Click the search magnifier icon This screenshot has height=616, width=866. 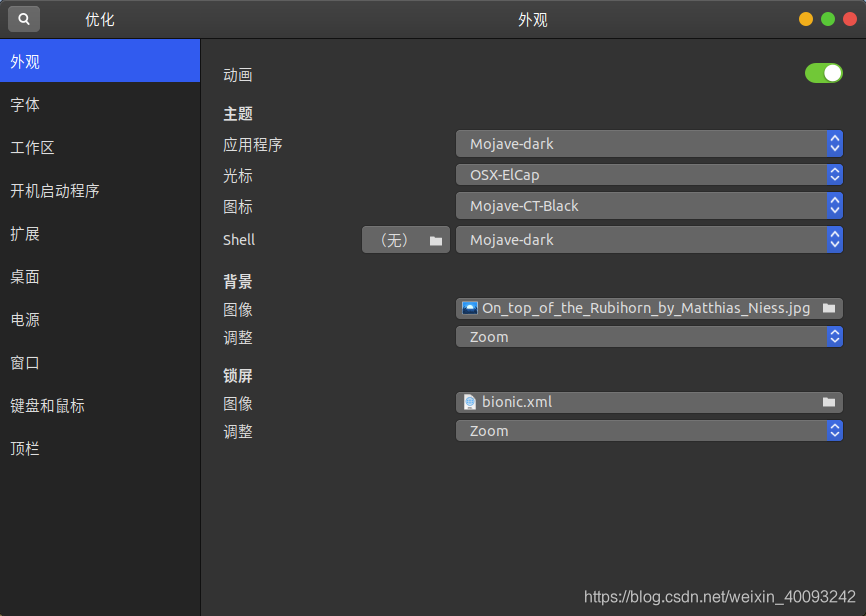tap(24, 19)
